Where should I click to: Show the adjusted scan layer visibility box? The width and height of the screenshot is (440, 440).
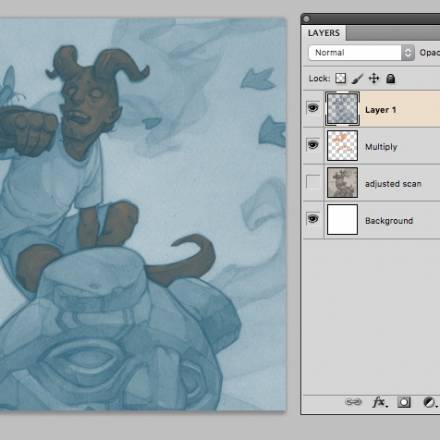(x=313, y=182)
